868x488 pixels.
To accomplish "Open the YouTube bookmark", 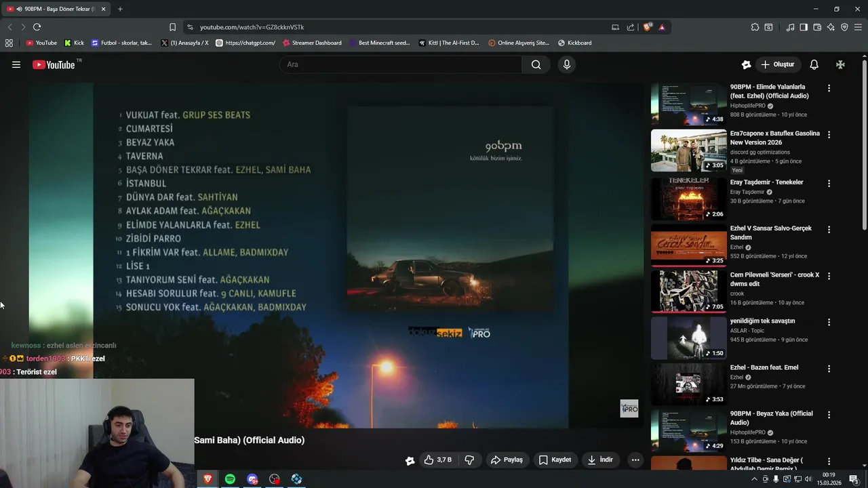I will [41, 43].
